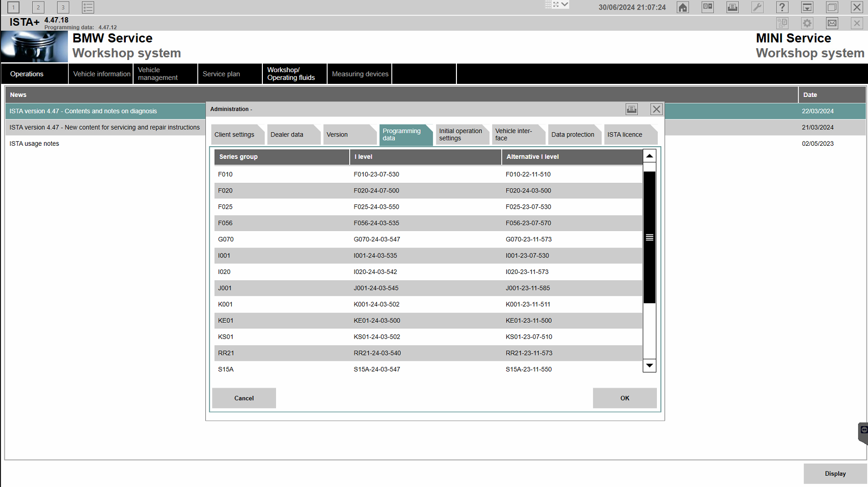Click the restore windows icon
868x487 pixels.
pos(832,7)
